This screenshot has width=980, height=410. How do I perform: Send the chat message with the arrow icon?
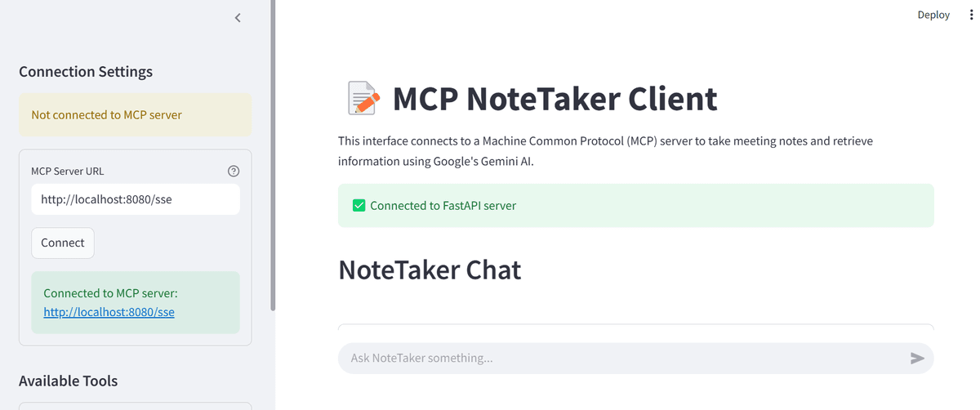[x=917, y=358]
